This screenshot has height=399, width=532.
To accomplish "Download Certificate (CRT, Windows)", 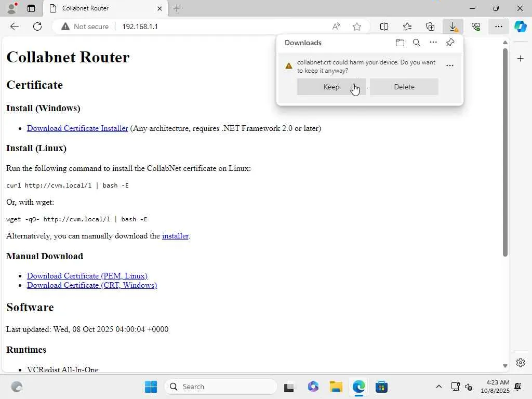I will point(92,285).
